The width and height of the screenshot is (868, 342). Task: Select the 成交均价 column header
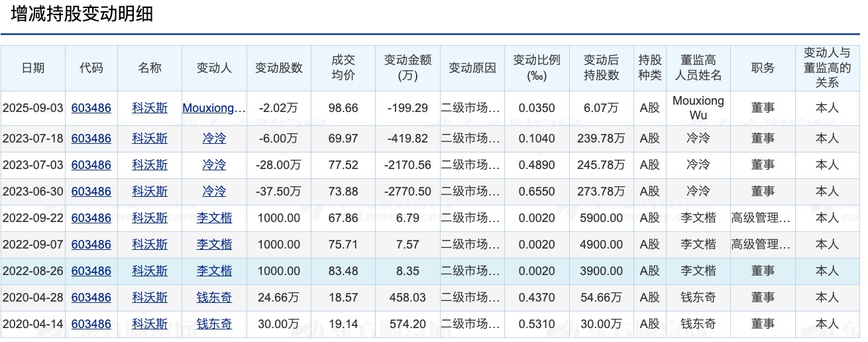pos(343,68)
